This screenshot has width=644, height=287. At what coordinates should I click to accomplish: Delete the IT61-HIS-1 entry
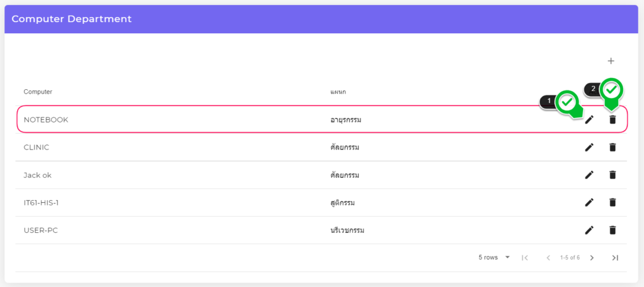(613, 202)
